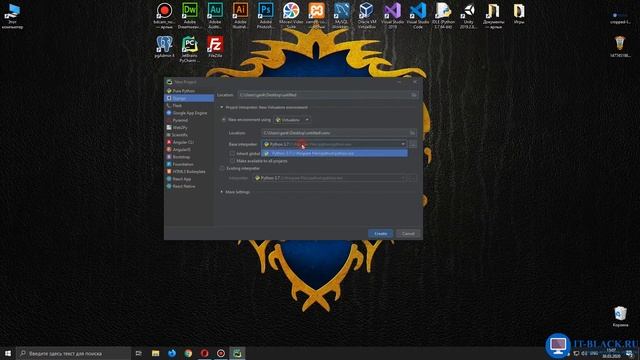The image size is (640, 360).
Task: Open XAMPP control desktop shortcut
Action: pyautogui.click(x=316, y=16)
